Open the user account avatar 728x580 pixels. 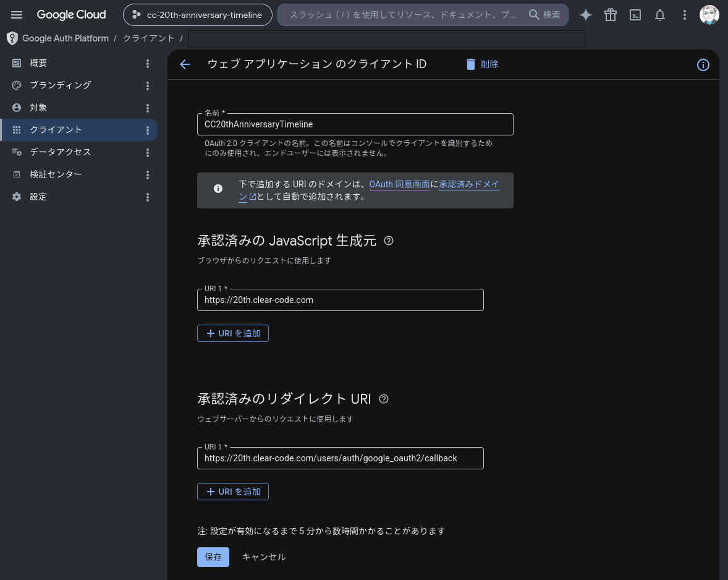click(709, 15)
